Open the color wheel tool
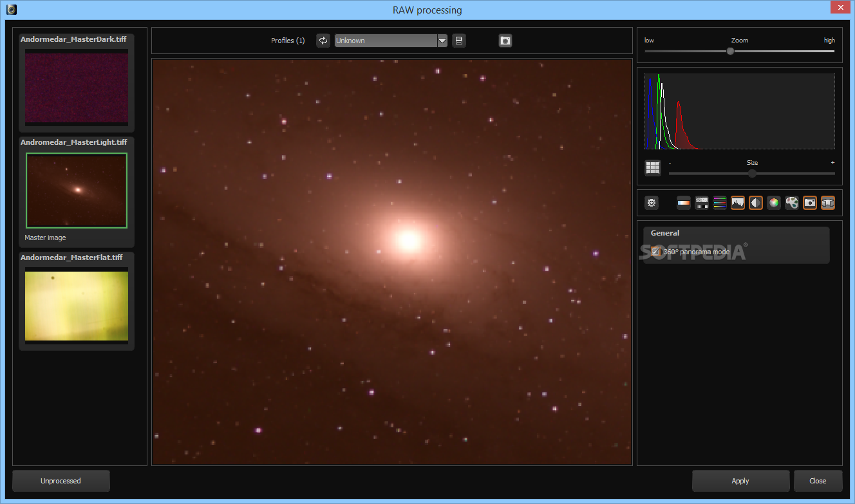 point(774,203)
